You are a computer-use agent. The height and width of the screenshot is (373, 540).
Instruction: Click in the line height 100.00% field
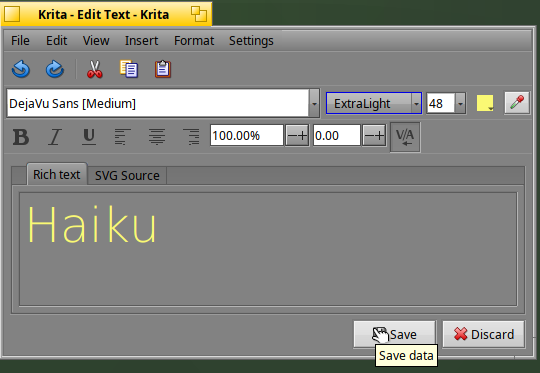(x=247, y=136)
